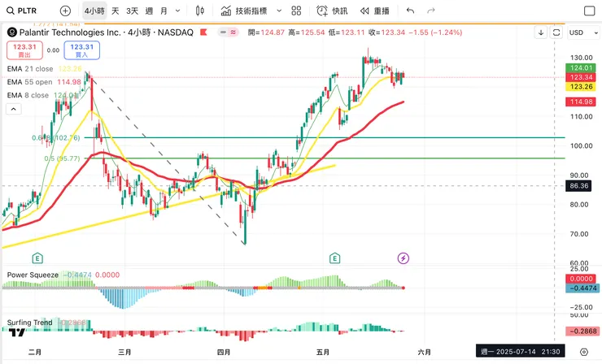
Task: Click the 123.31 賣出 sell button
Action: tap(24, 50)
